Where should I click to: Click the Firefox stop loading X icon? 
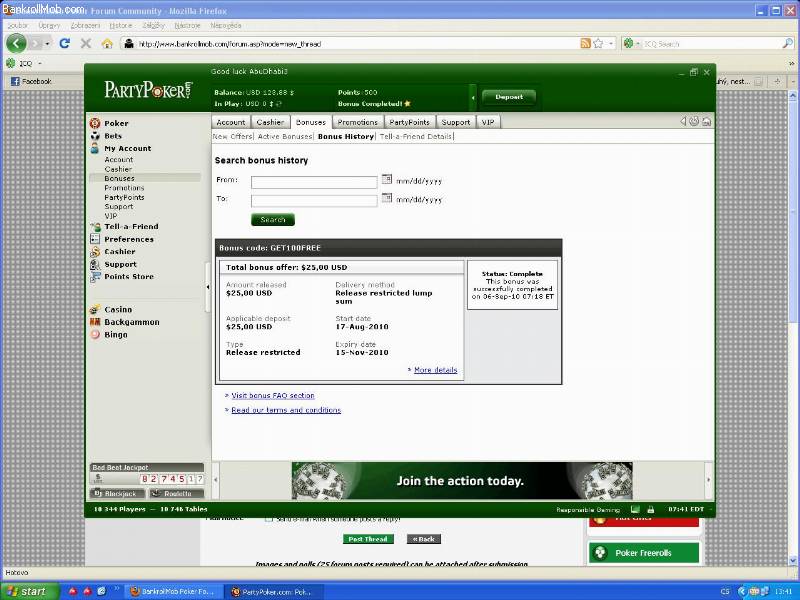[86, 43]
